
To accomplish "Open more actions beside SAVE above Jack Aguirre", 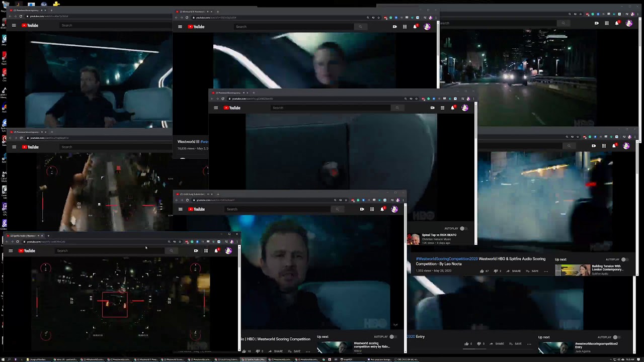I will [x=529, y=344].
